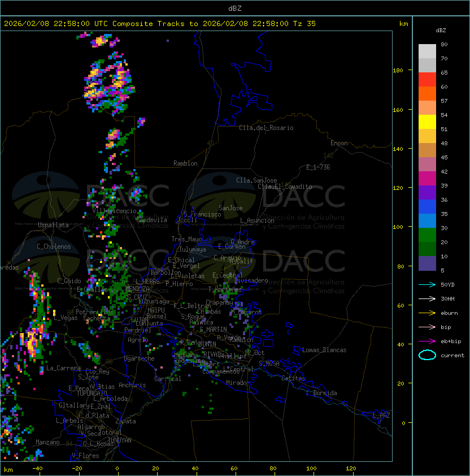Click the 100 km bottom-axis tick label
The image size is (470, 476).
click(311, 469)
